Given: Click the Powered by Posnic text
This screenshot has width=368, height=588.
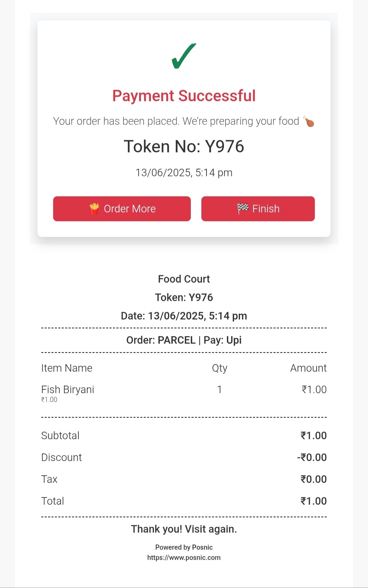Looking at the screenshot, I should (184, 547).
